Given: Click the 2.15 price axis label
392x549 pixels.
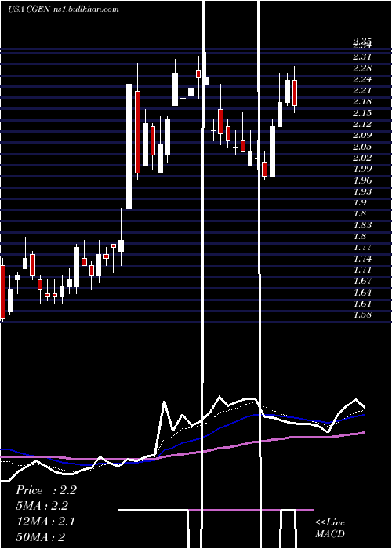Looking at the screenshot, I should (362, 113).
